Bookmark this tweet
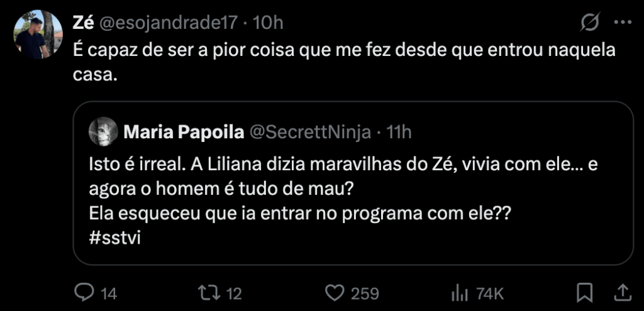 (585, 293)
